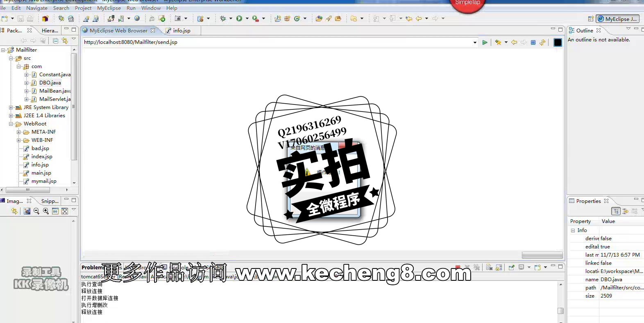Click the Open Task pencil toolbar icon

[x=329, y=18]
